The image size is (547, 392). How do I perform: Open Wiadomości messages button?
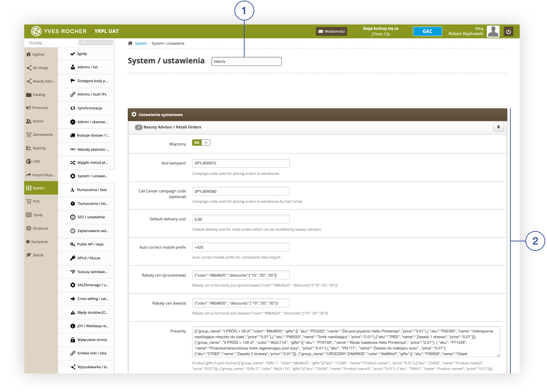point(331,31)
